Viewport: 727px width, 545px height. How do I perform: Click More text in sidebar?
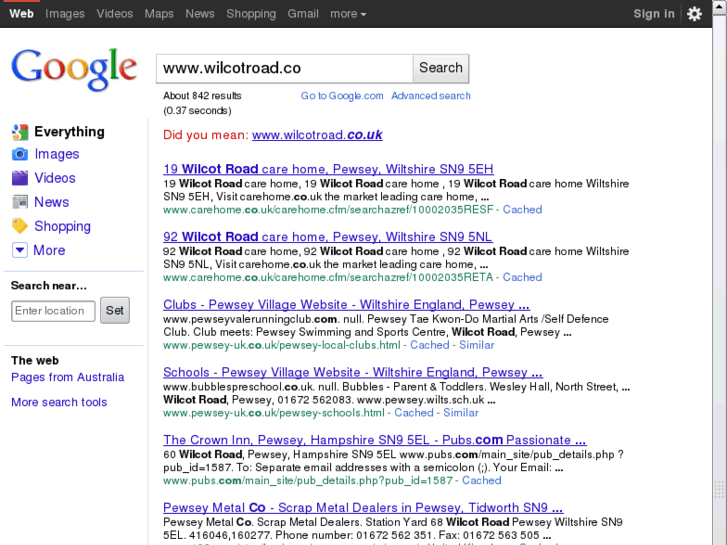(x=49, y=250)
